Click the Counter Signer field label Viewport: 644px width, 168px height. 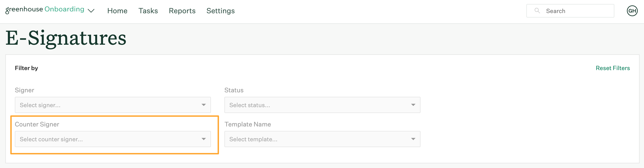tap(37, 124)
